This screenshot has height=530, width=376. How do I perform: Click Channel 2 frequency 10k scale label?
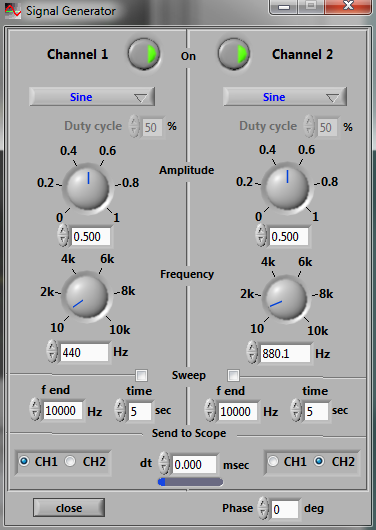[318, 331]
